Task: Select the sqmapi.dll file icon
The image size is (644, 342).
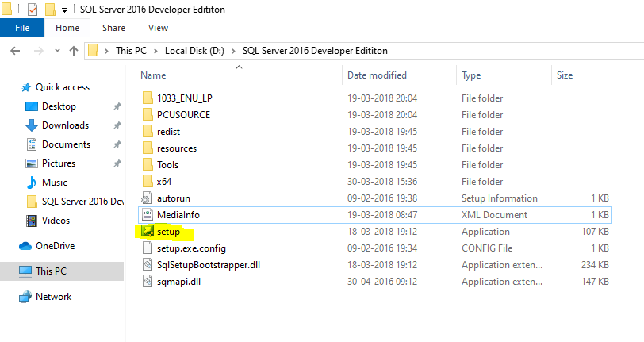Action: (x=147, y=282)
